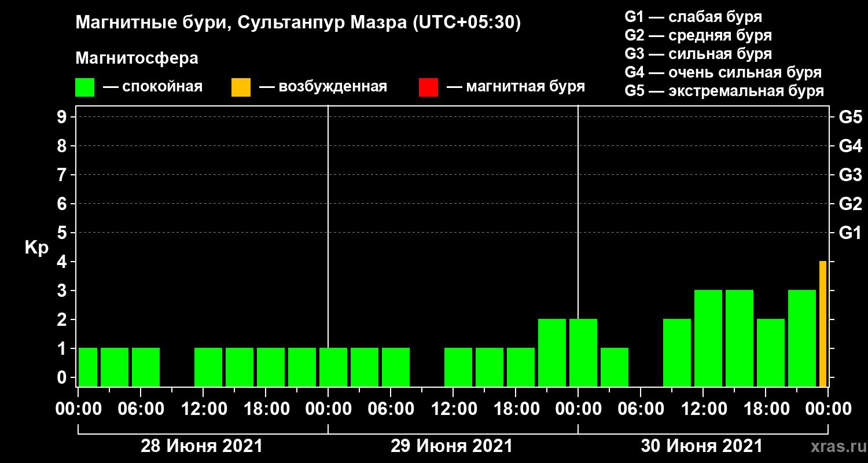Select the Kp 3 bar above 12:00 on 30 June
868x463 pixels.
708,338
